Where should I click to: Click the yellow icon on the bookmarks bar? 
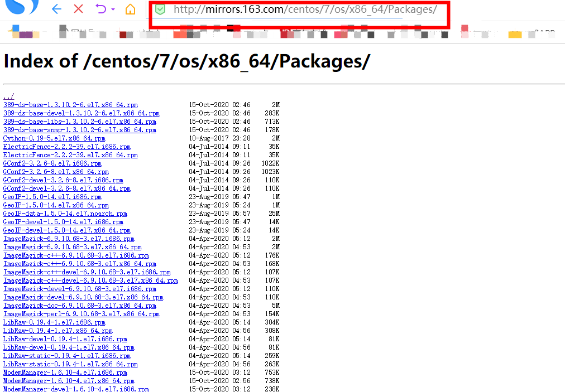pyautogui.click(x=515, y=35)
